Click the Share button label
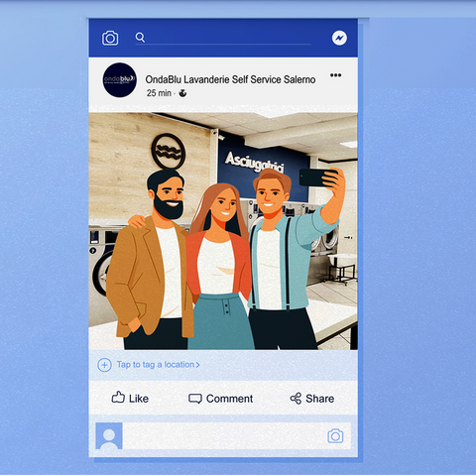Viewport: 476px width, 476px height. (x=320, y=399)
